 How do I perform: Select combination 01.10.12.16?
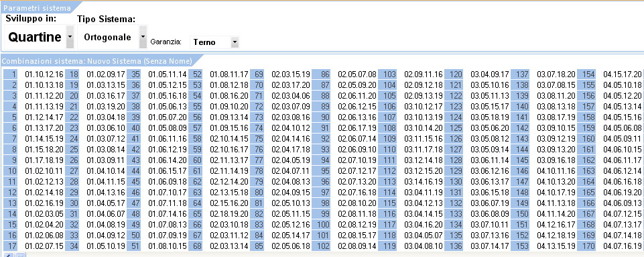click(x=44, y=74)
